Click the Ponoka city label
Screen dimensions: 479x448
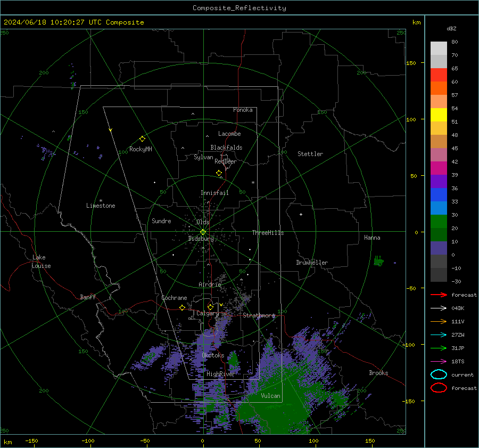243,110
